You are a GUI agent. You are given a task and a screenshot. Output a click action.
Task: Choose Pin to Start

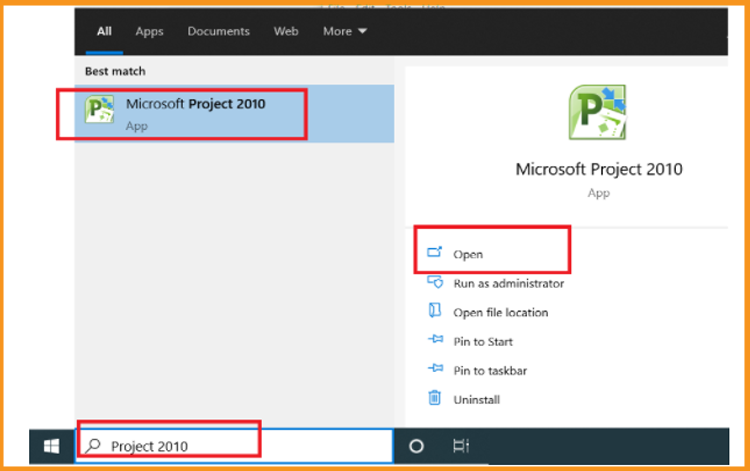pos(483,342)
